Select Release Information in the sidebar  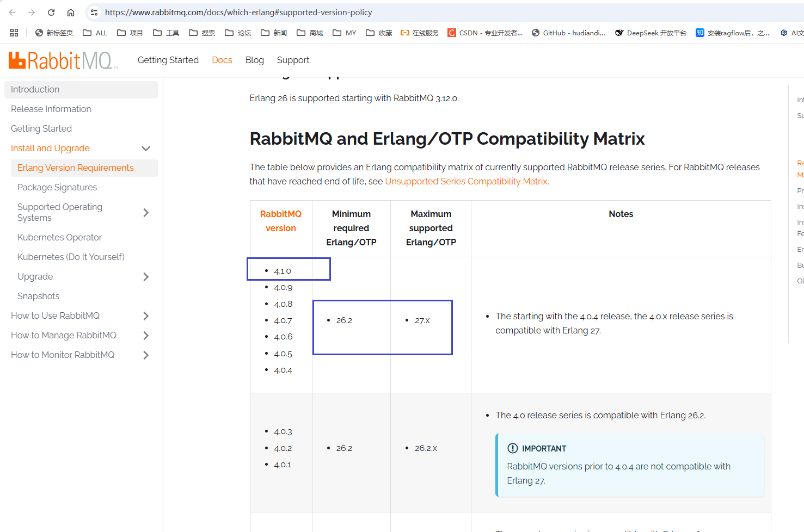(x=51, y=109)
